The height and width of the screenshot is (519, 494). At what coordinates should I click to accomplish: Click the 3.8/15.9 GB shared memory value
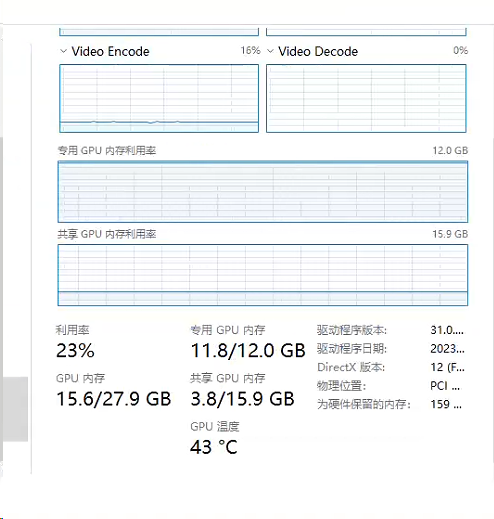[242, 399]
